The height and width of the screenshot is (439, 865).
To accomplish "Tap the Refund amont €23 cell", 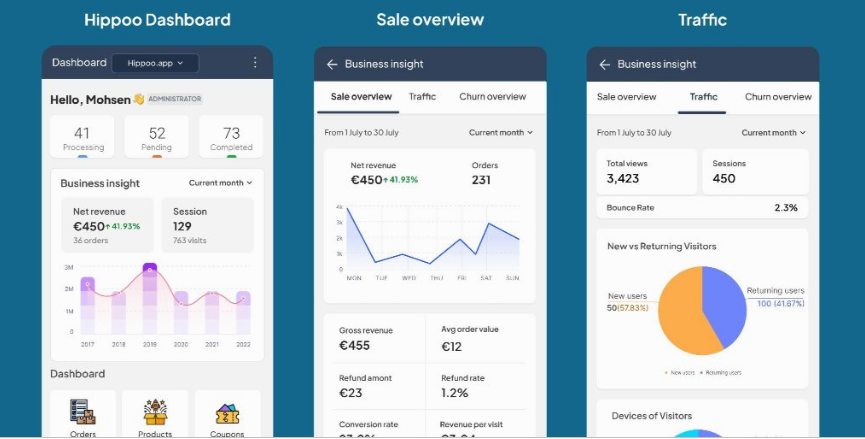I will pos(378,386).
